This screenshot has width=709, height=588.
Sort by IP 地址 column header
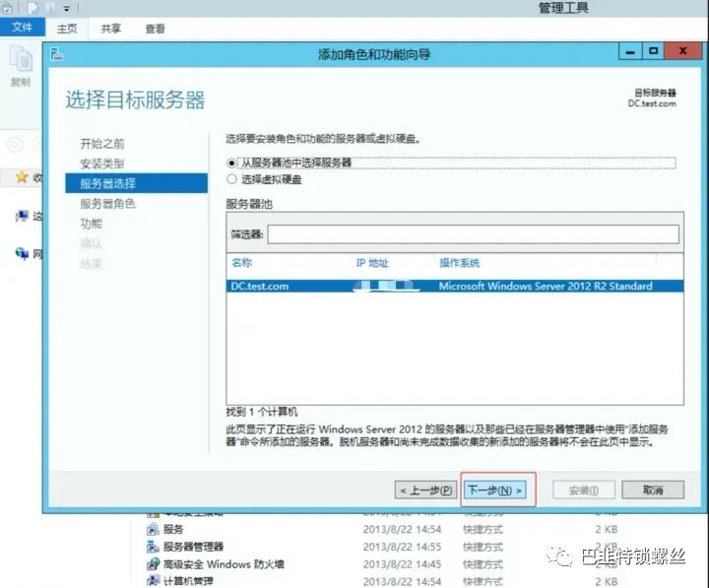point(372,263)
